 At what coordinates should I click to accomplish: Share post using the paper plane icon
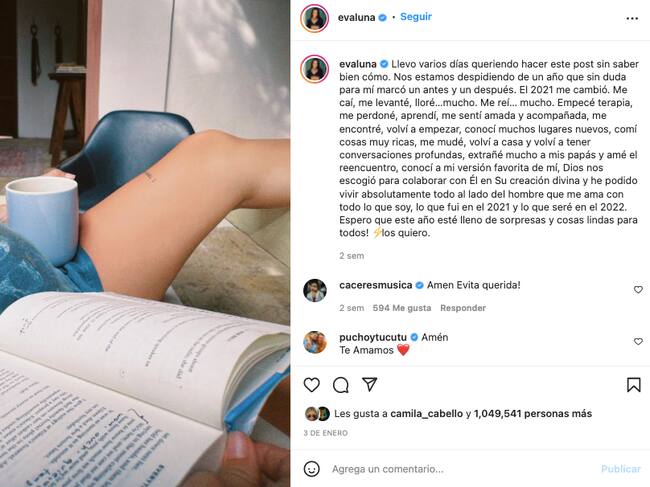point(369,384)
